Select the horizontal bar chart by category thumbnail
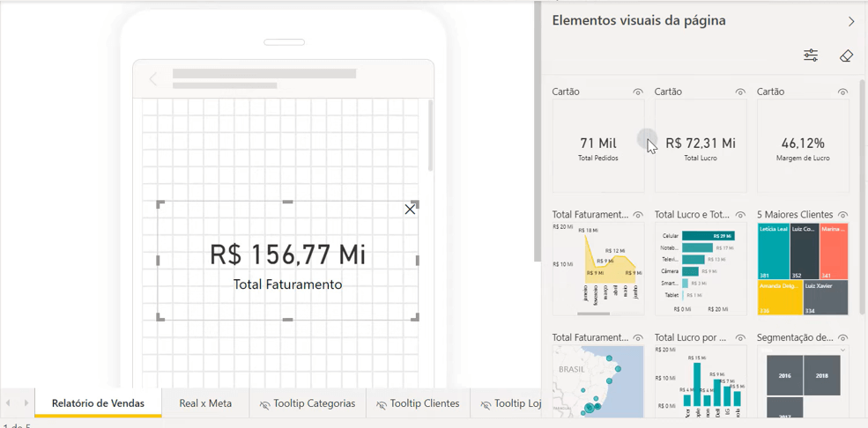 [701, 269]
